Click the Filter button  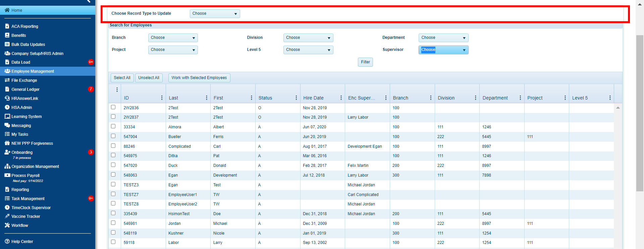coord(365,62)
